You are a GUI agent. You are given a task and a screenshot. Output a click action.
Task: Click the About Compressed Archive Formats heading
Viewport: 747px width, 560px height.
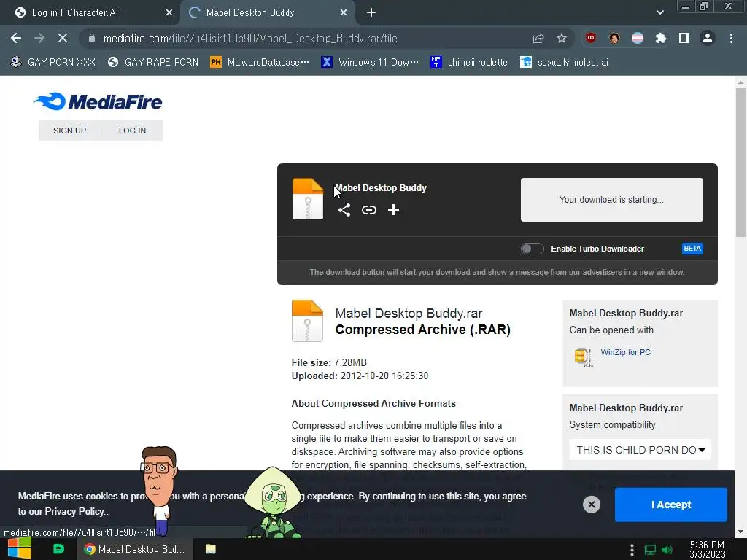tap(373, 403)
